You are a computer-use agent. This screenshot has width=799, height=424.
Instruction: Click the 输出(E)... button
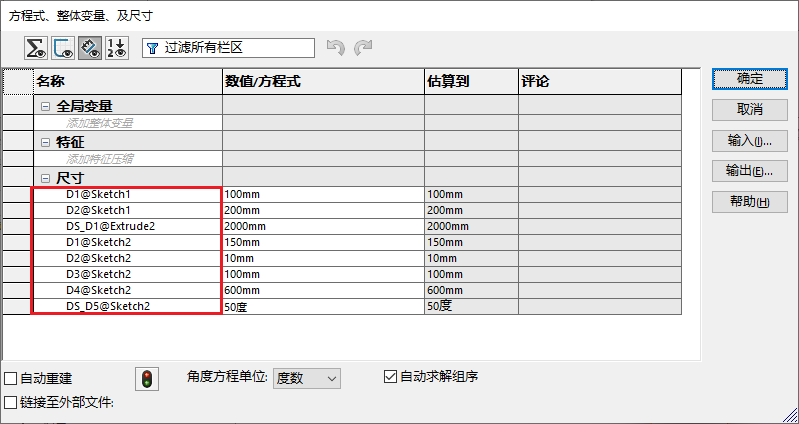tap(750, 171)
